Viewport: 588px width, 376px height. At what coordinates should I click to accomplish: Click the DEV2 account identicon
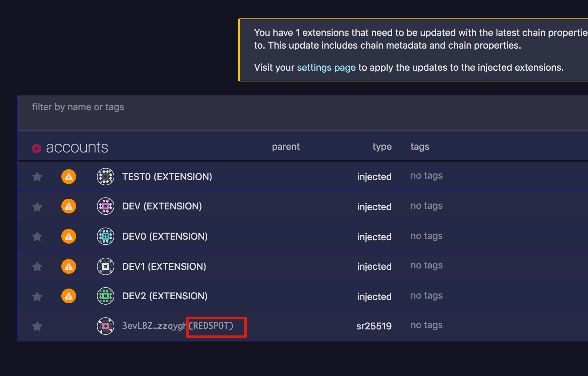(106, 296)
